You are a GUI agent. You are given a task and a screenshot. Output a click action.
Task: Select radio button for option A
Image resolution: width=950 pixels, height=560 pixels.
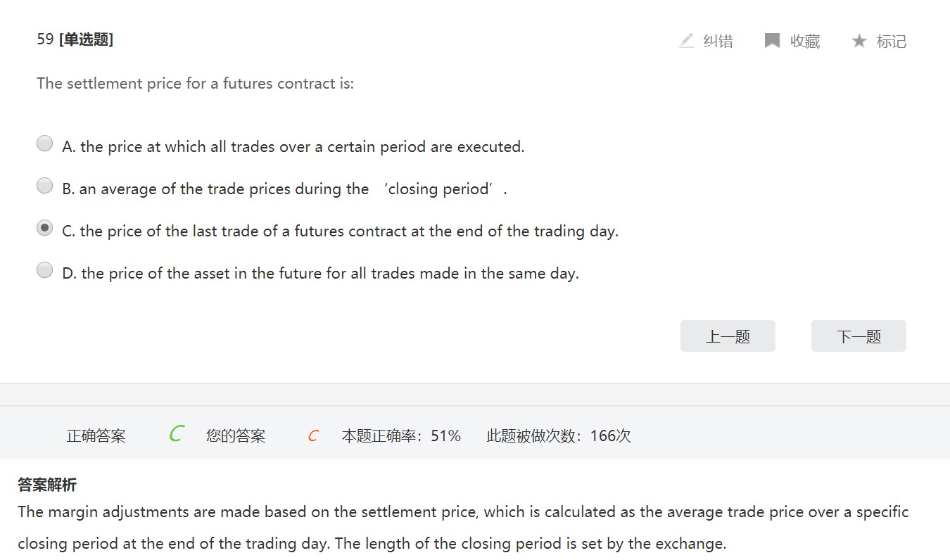(x=44, y=144)
